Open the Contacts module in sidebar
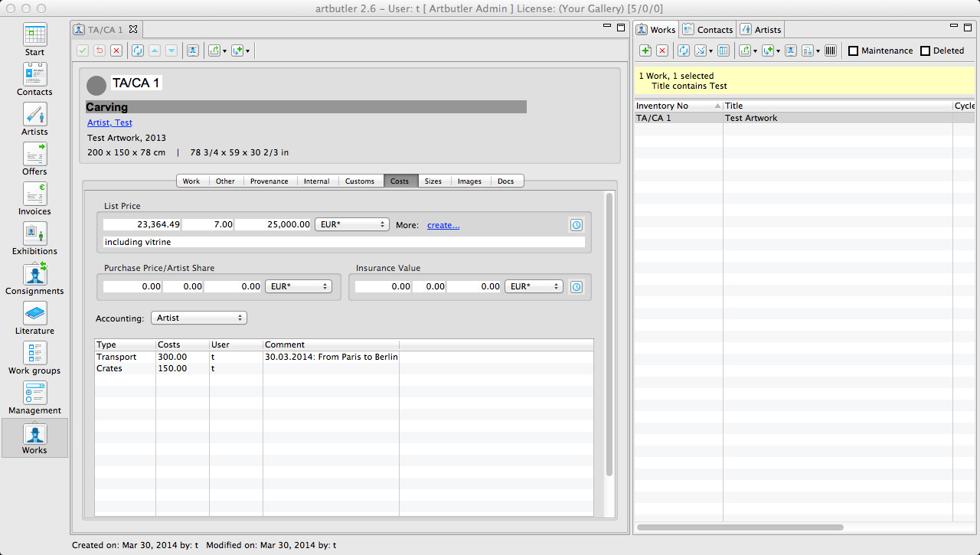980x555 pixels. 34,80
